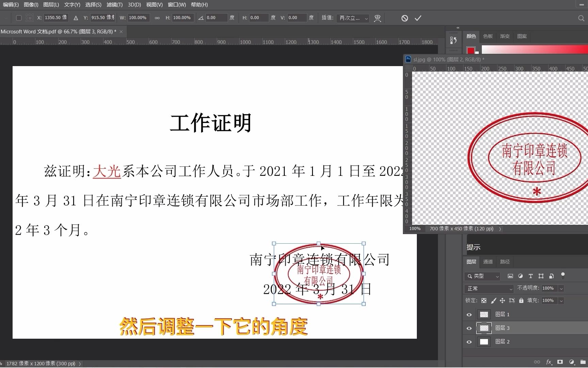
Task: Select the 图层 3 layer thumbnail
Action: coord(484,328)
